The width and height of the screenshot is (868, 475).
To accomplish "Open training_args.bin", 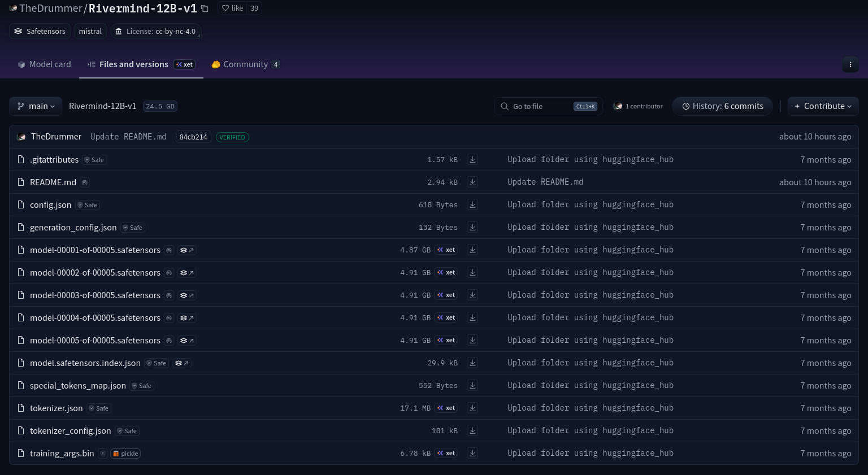I will [62, 454].
